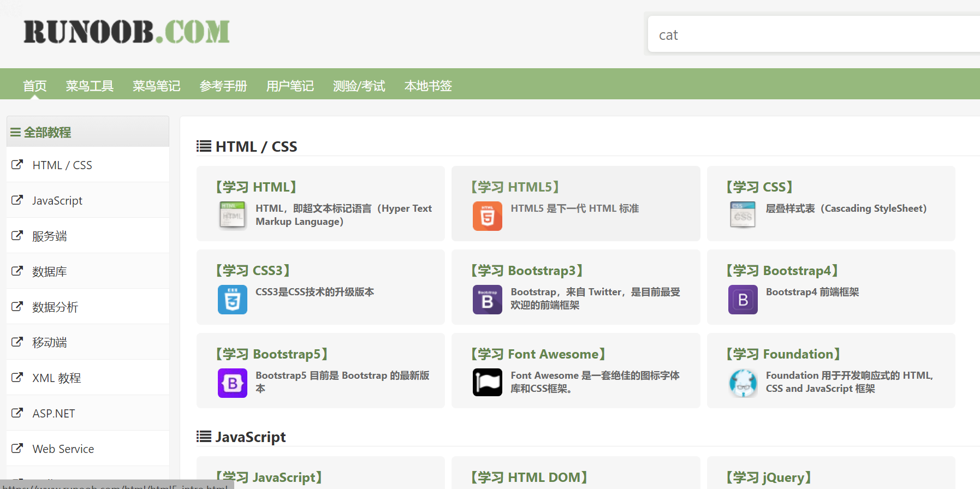
Task: Open the 菜鸟工具 navigation item
Action: 90,86
